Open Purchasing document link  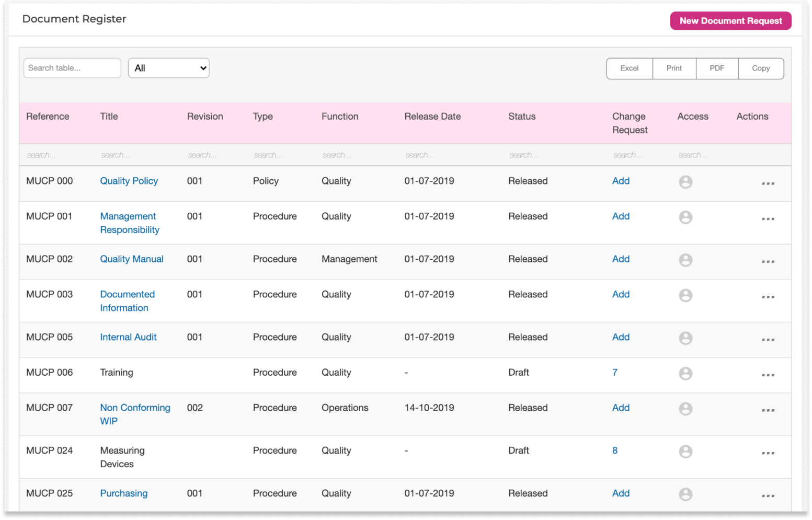[123, 493]
